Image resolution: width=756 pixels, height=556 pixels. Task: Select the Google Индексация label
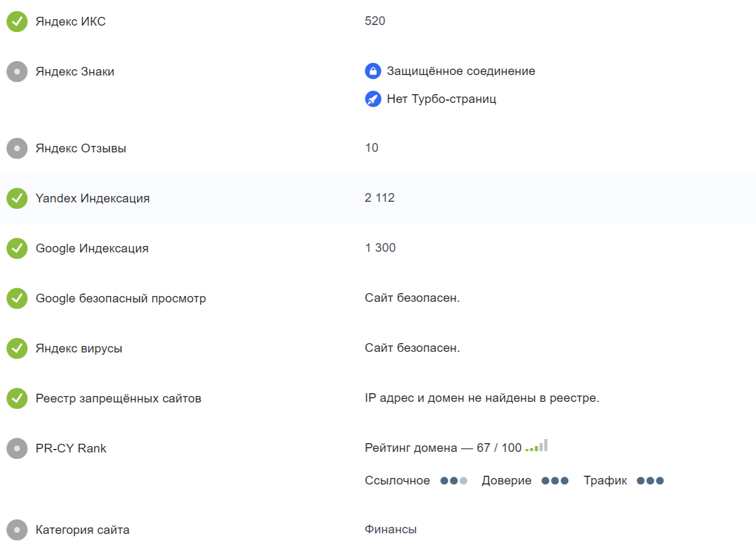(92, 248)
